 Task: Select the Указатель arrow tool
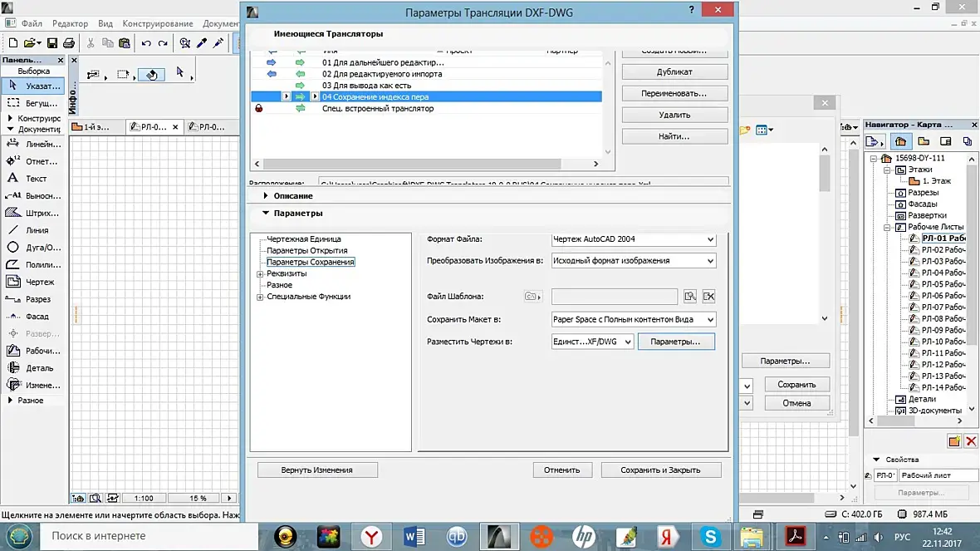coord(33,86)
